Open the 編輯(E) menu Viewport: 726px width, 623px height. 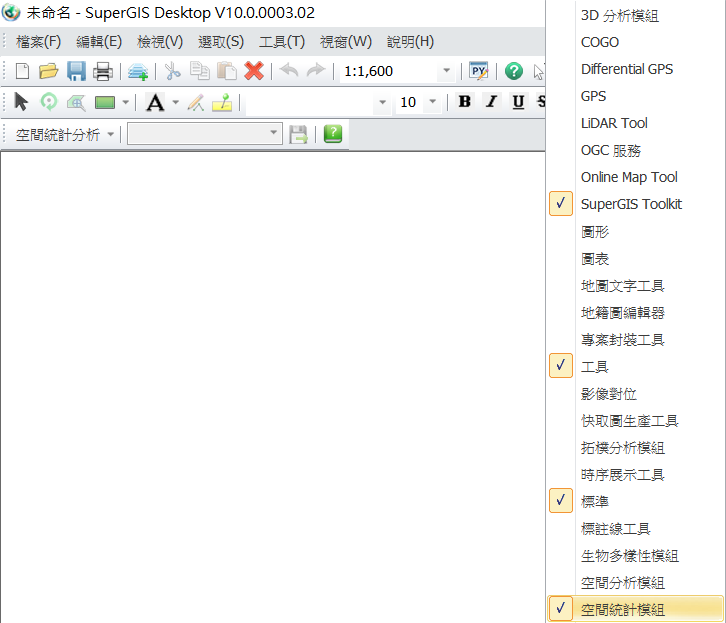(99, 42)
